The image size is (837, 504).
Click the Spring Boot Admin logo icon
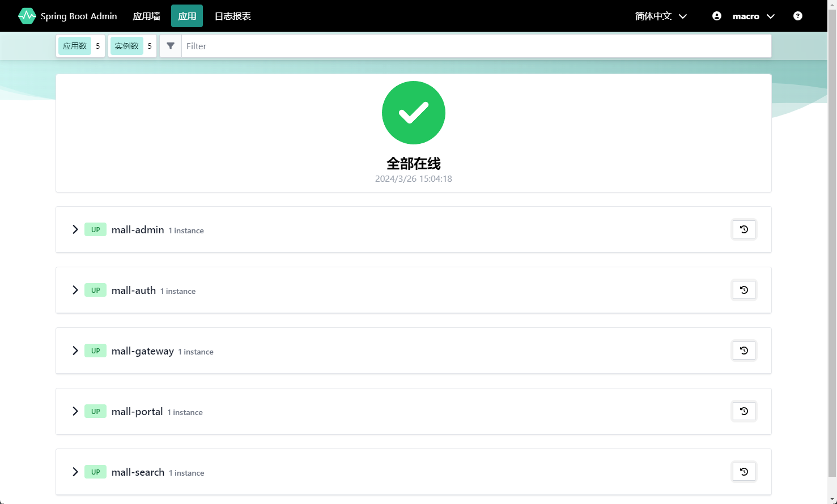click(x=27, y=16)
